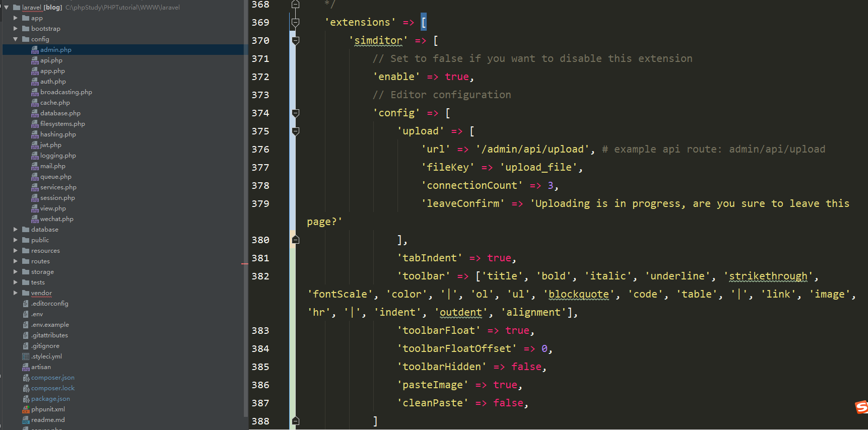The image size is (868, 430).
Task: Open filesystems.php file
Action: [62, 123]
